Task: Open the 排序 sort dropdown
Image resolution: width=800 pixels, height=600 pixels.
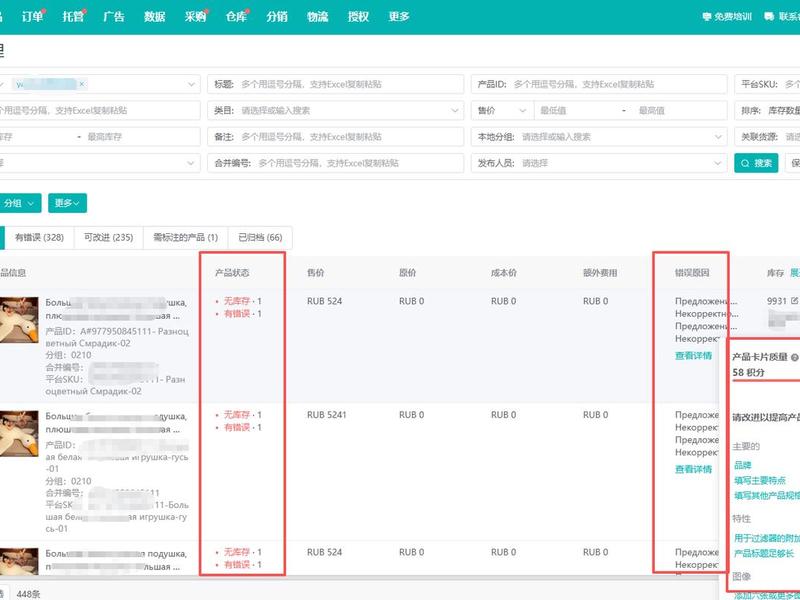Action: click(767, 110)
